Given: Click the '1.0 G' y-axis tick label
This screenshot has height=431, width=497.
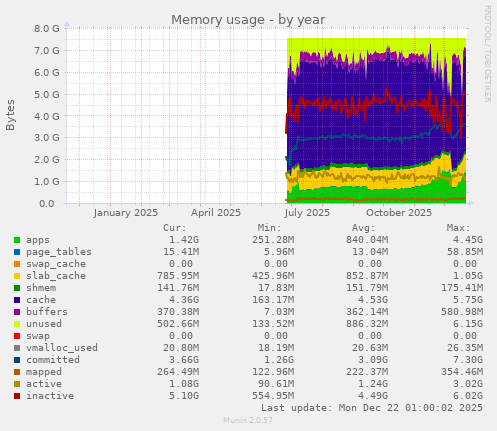Looking at the screenshot, I should click(x=47, y=182).
